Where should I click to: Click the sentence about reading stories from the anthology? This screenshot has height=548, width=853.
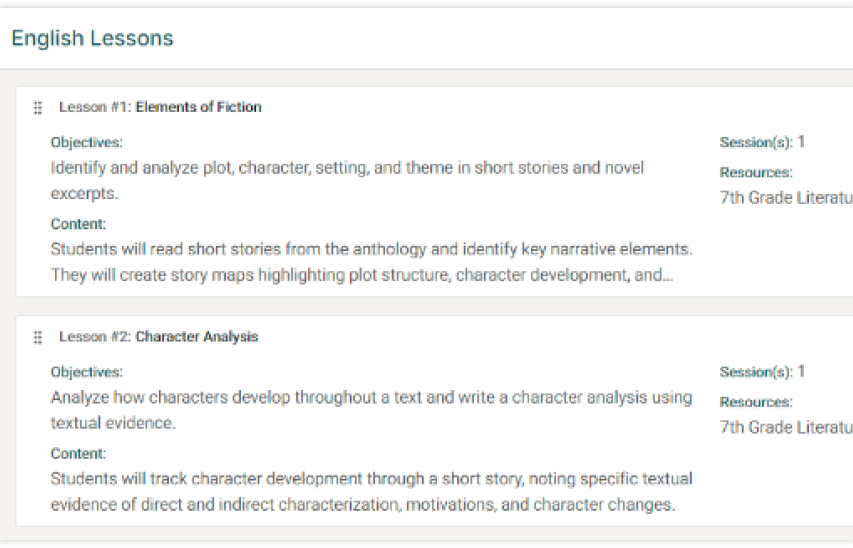coord(372,249)
